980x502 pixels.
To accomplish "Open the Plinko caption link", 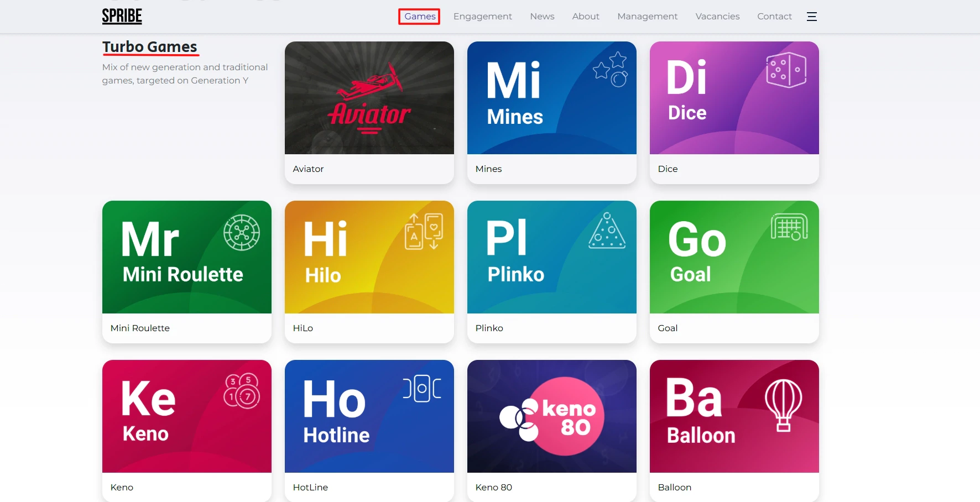I will (489, 328).
